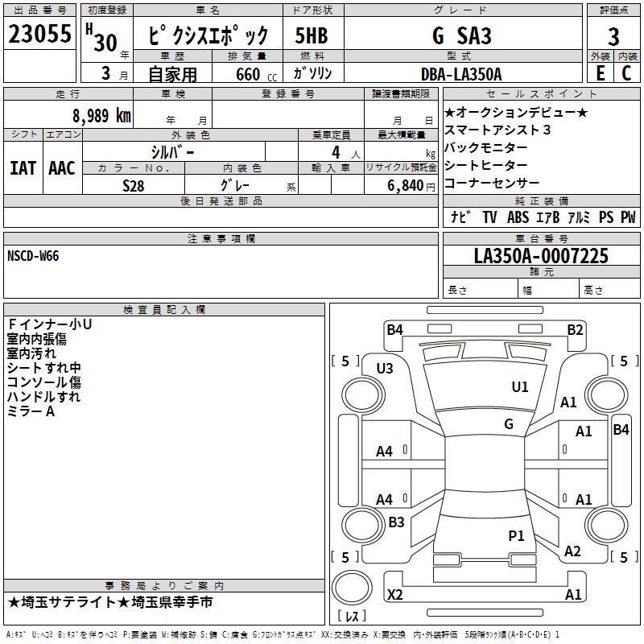This screenshot has height=644, width=644.
Task: Click the G windshield mark on the diagram
Action: (x=509, y=423)
